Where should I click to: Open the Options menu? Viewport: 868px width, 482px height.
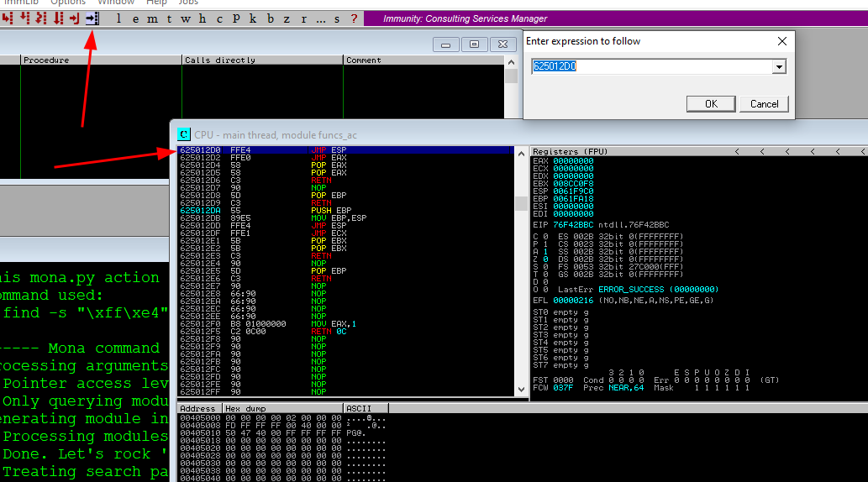[68, 3]
